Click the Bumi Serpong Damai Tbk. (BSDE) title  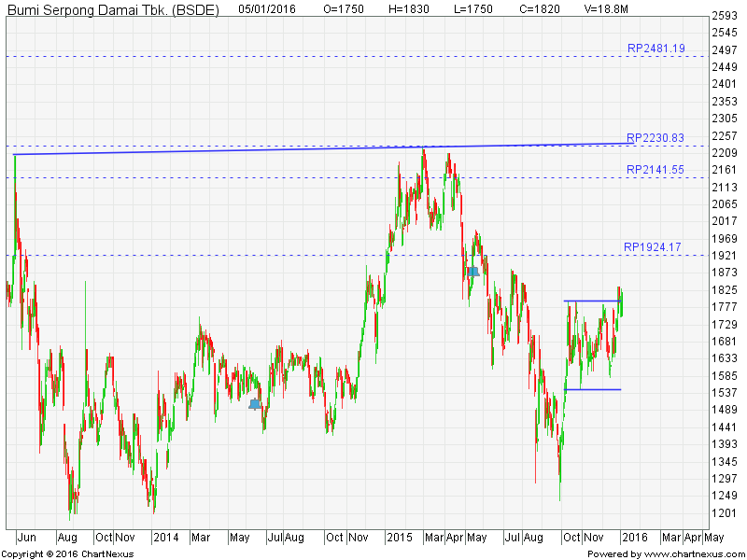[113, 8]
